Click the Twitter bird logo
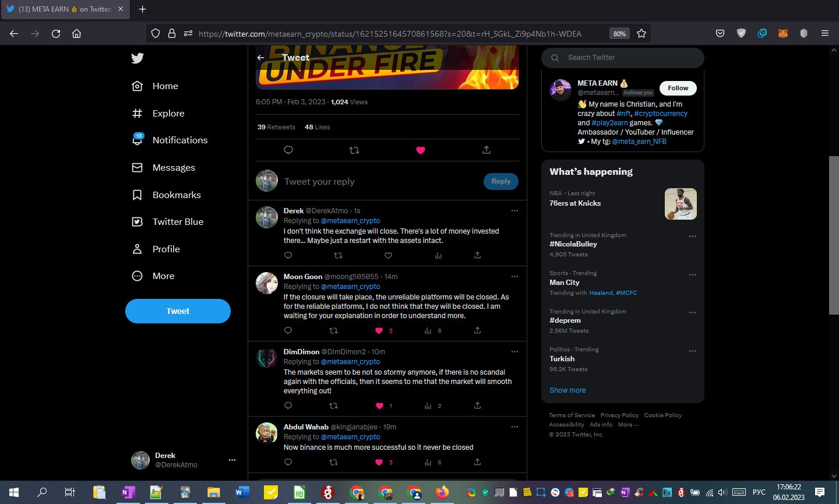This screenshot has width=839, height=504. (x=138, y=58)
